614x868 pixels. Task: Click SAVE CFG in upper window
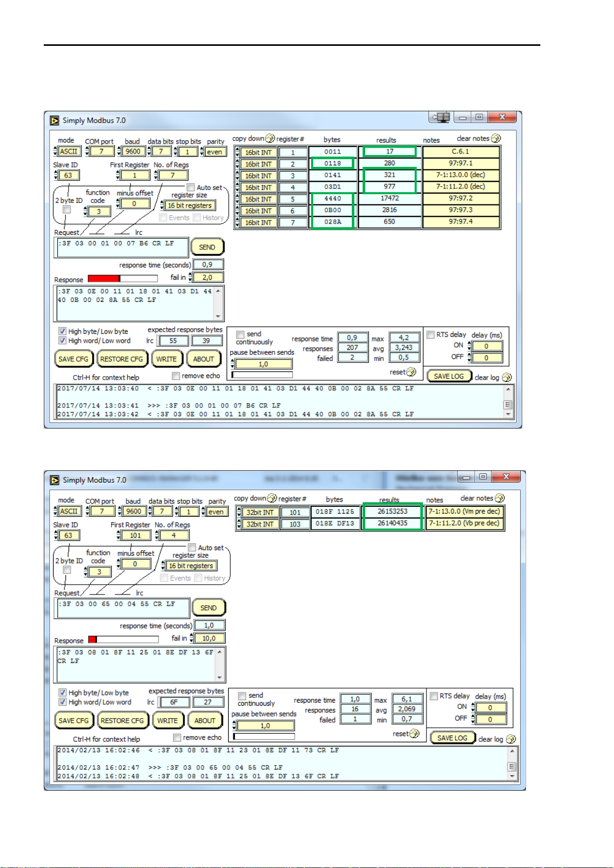click(x=74, y=359)
